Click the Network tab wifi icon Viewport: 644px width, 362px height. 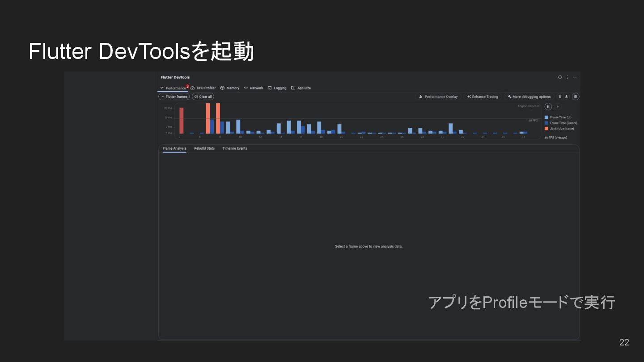click(246, 88)
